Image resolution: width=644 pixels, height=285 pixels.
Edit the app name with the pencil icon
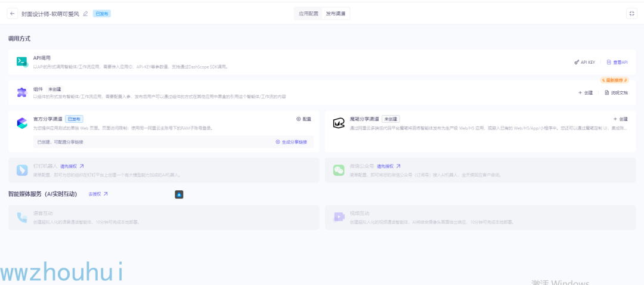tap(85, 14)
